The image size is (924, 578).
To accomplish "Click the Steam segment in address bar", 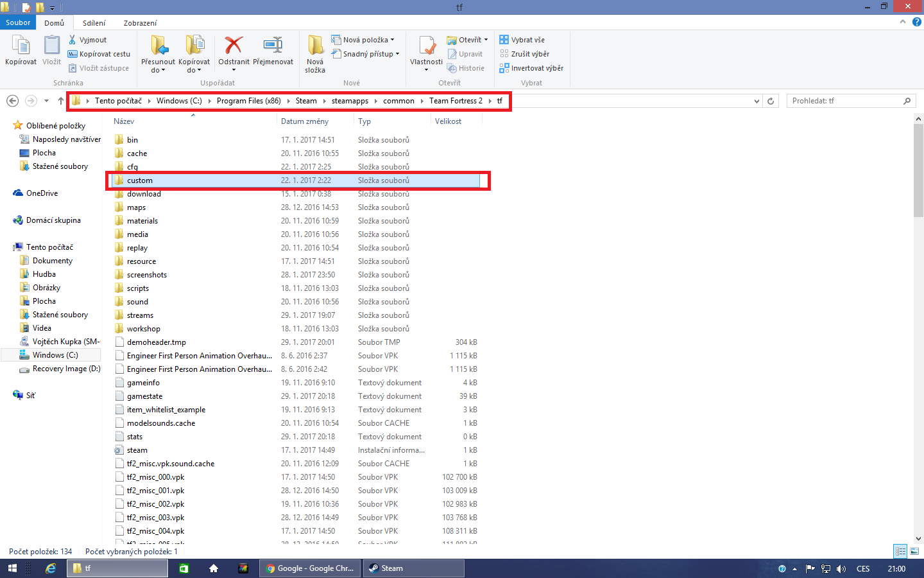I will click(306, 101).
